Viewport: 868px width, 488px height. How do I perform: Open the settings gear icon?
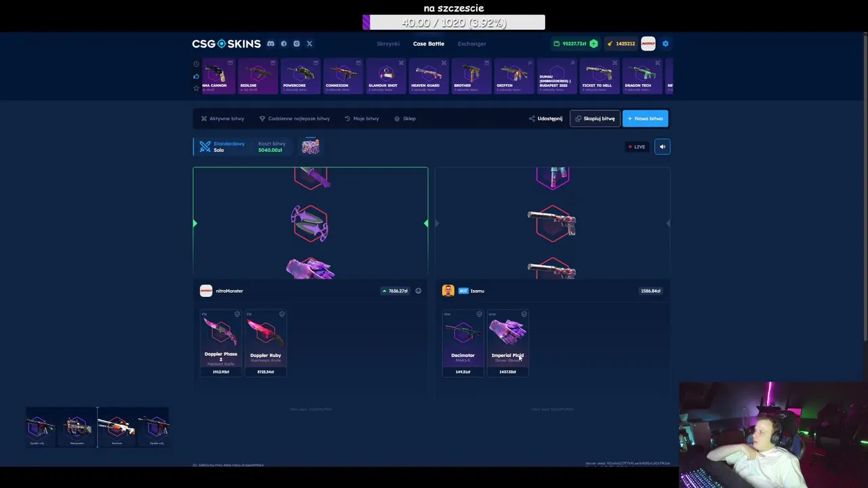pyautogui.click(x=665, y=43)
